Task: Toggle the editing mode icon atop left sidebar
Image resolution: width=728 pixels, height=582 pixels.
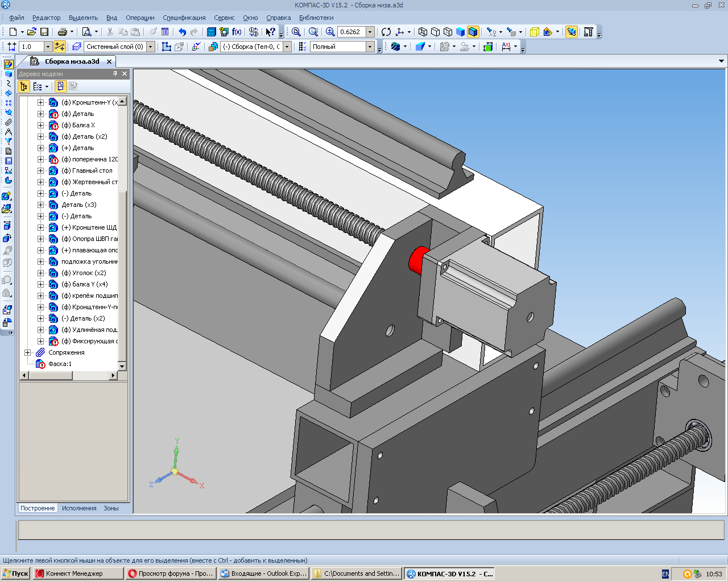Action: click(8, 64)
